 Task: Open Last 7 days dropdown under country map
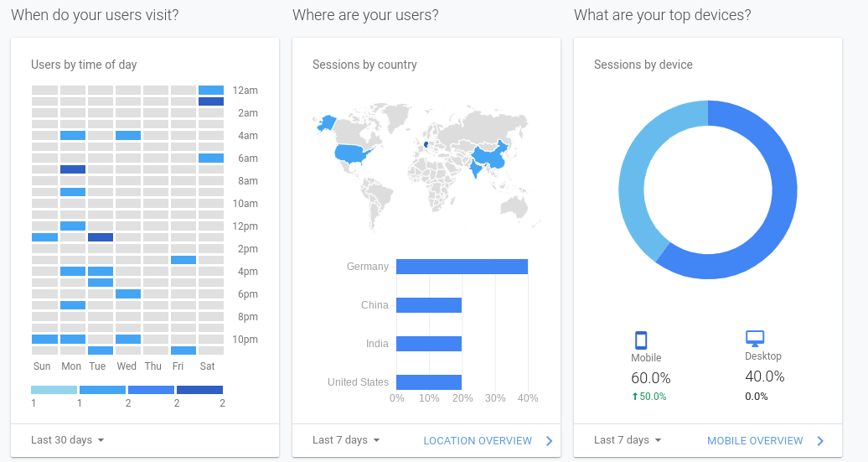tap(346, 440)
